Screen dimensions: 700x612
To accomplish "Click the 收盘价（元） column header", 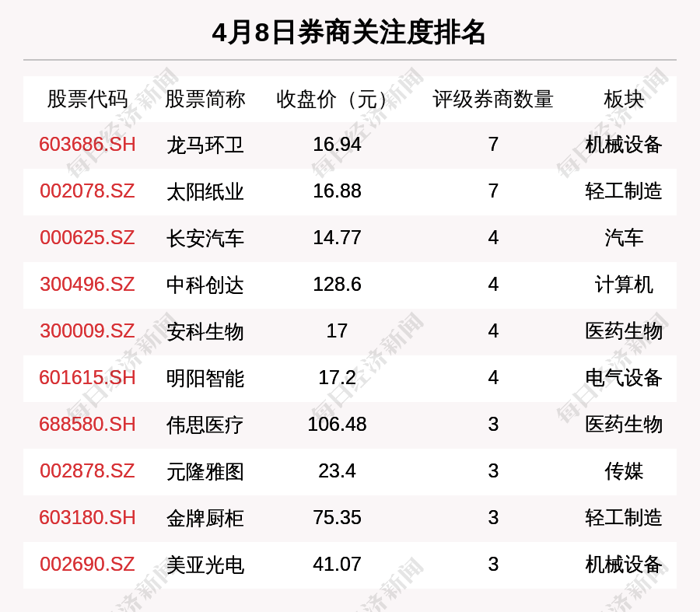I will coord(337,100).
